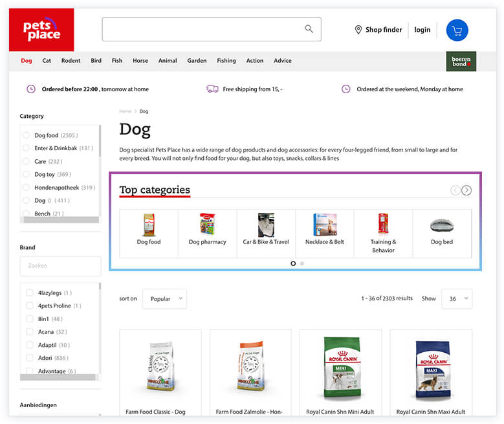Click the Home breadcrumb link
Image resolution: width=504 pixels, height=424 pixels.
[x=125, y=111]
